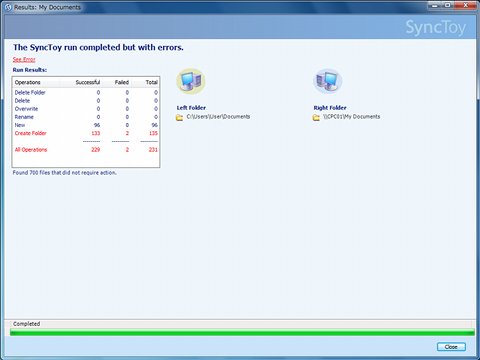The height and width of the screenshot is (360, 480).
Task: Click the folder icon beside C:\Users\User\Documents
Action: click(179, 117)
